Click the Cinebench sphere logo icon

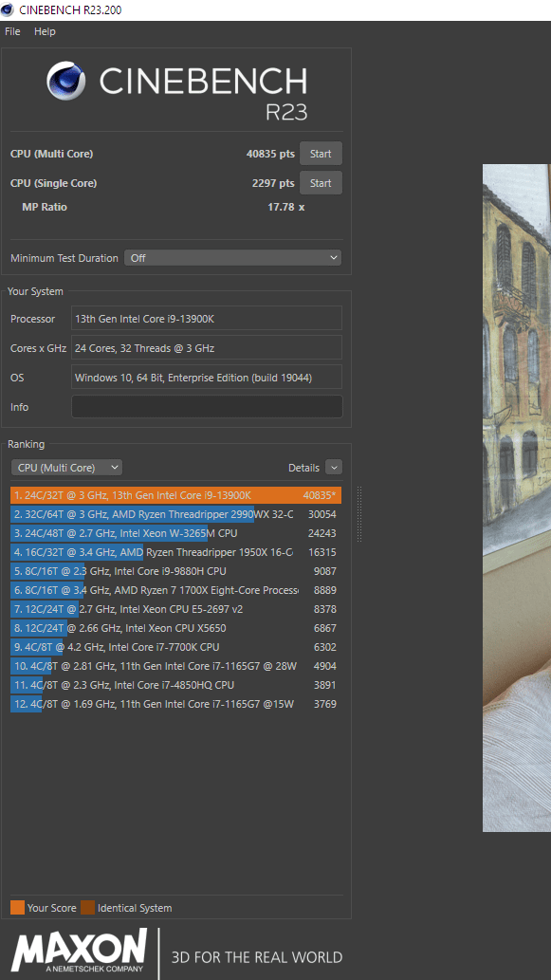click(66, 81)
